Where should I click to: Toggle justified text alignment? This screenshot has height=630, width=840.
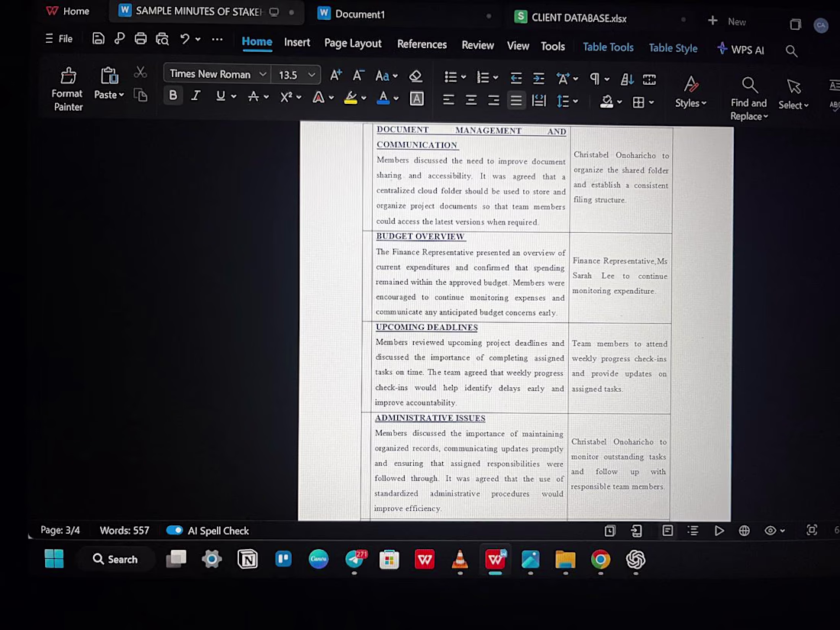coord(516,100)
